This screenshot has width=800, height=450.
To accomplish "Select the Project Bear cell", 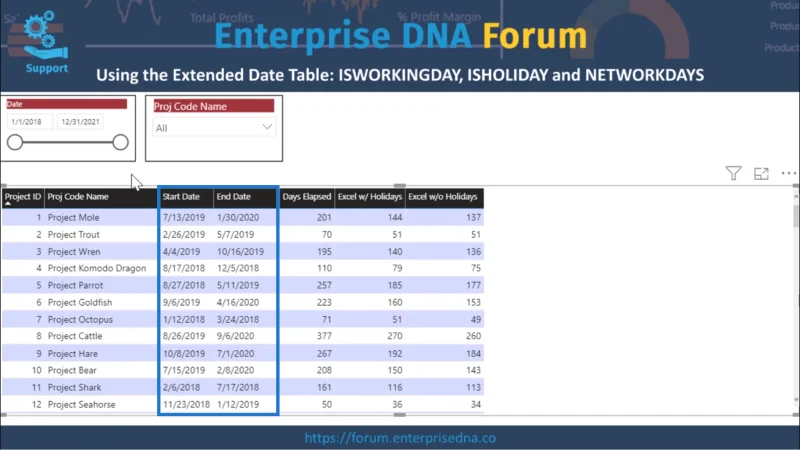I will [x=72, y=370].
